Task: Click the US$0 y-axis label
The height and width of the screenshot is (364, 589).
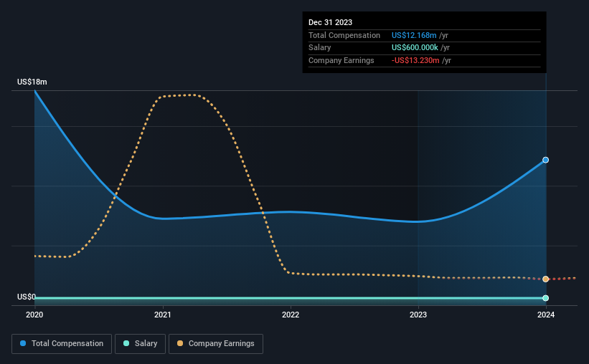Action: tap(27, 297)
